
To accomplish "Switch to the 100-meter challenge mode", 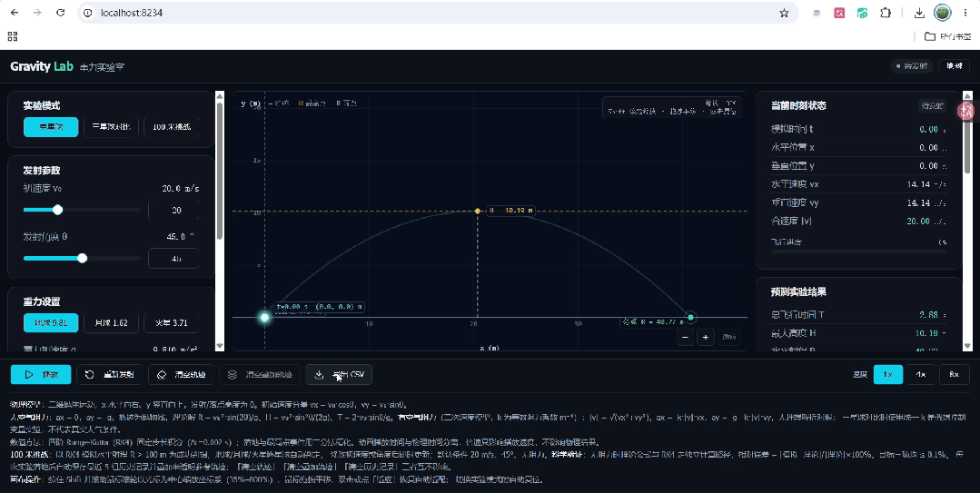I will coord(172,126).
